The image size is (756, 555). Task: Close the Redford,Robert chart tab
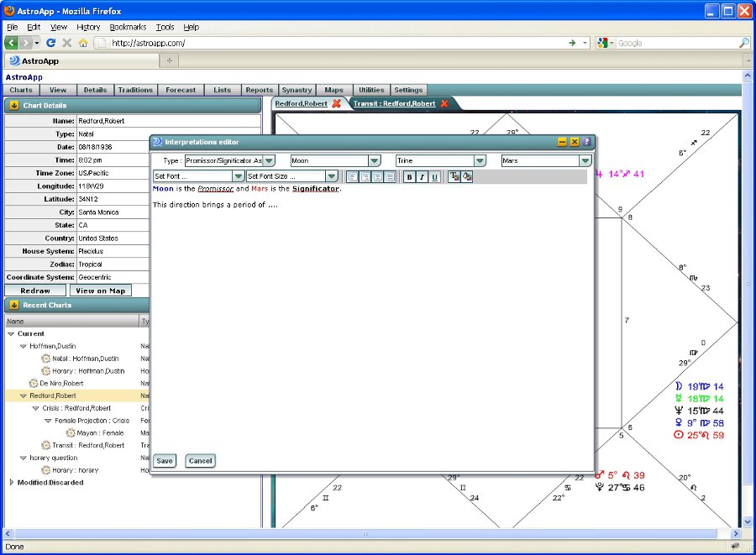pyautogui.click(x=337, y=103)
